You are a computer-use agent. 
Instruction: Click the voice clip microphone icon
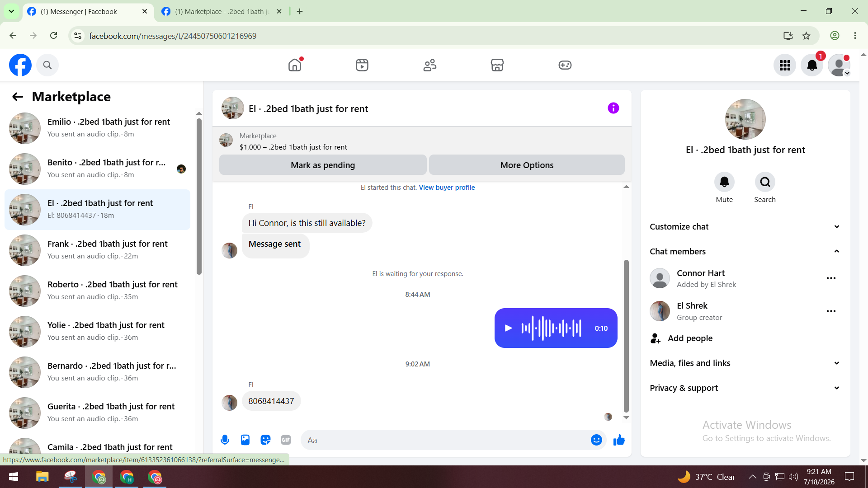(x=225, y=440)
